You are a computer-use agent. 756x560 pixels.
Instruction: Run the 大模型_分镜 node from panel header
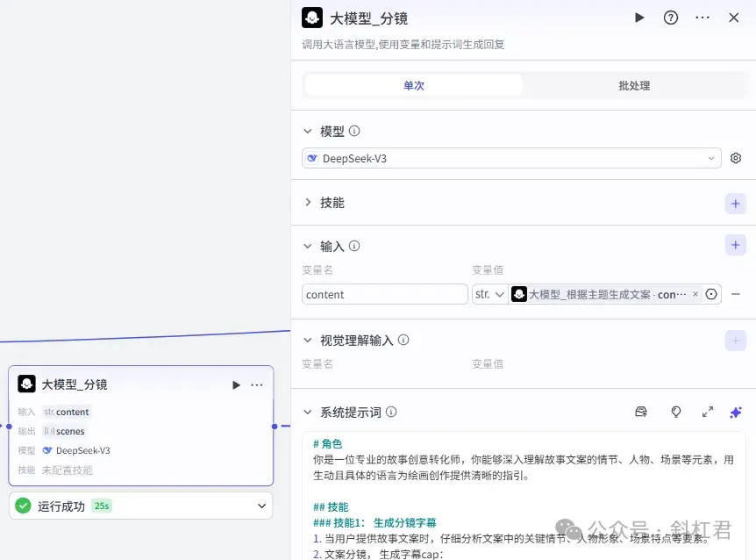[x=639, y=18]
